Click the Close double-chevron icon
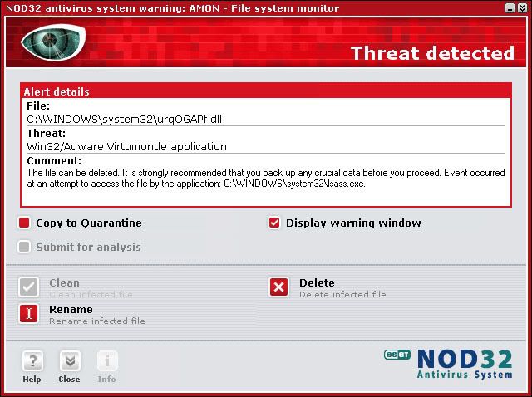 point(70,361)
